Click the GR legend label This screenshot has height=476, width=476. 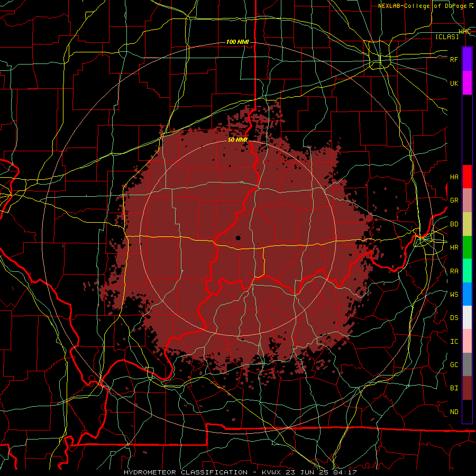(454, 200)
